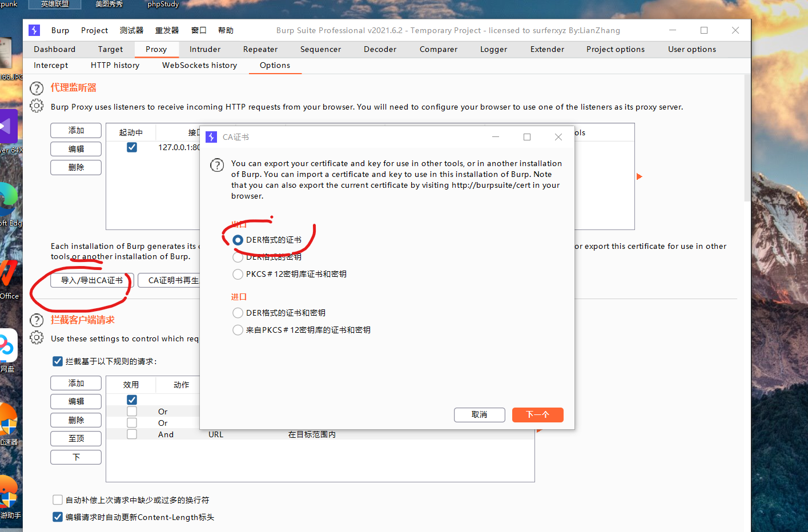Click 效用 column header in rules table

(x=131, y=385)
